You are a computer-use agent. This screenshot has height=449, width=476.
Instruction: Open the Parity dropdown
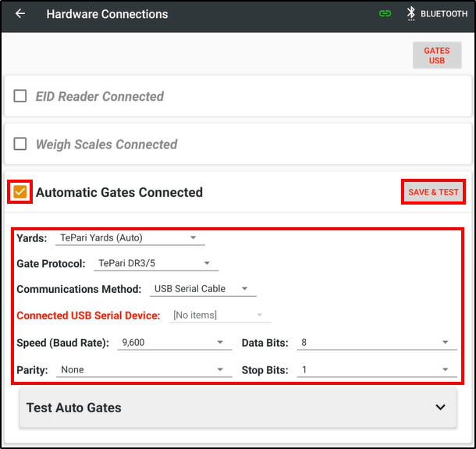coord(144,370)
